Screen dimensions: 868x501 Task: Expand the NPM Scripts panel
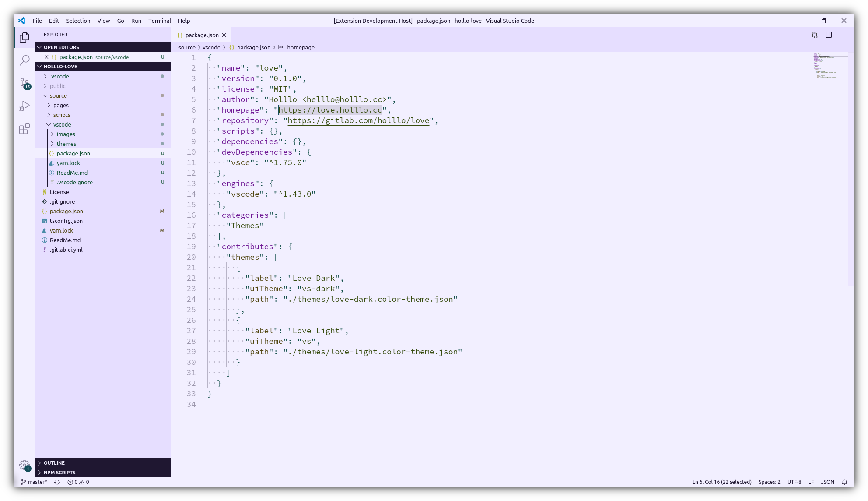(x=103, y=473)
